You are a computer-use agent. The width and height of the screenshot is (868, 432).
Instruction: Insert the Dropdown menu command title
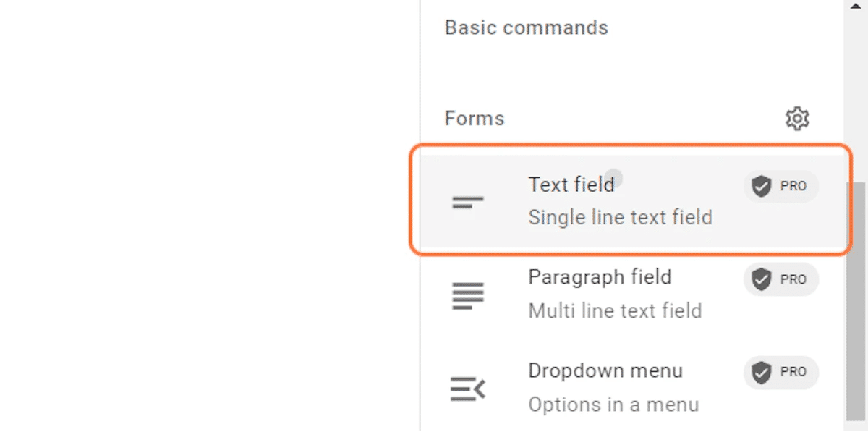click(605, 370)
